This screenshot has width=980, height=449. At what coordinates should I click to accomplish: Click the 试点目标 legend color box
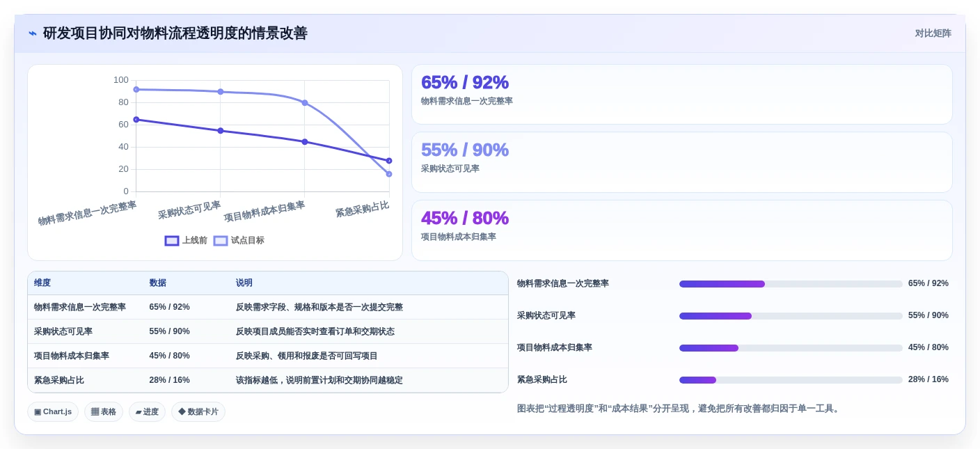[x=221, y=241]
